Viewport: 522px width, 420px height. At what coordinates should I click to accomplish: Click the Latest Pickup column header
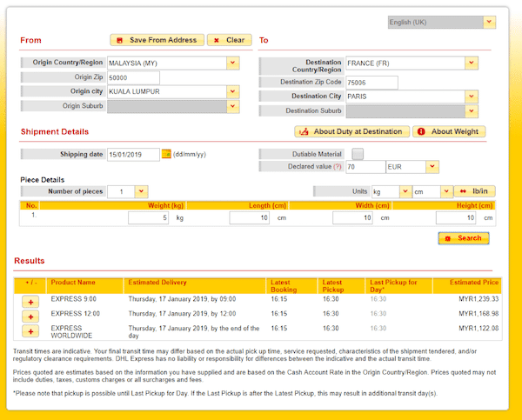point(333,286)
